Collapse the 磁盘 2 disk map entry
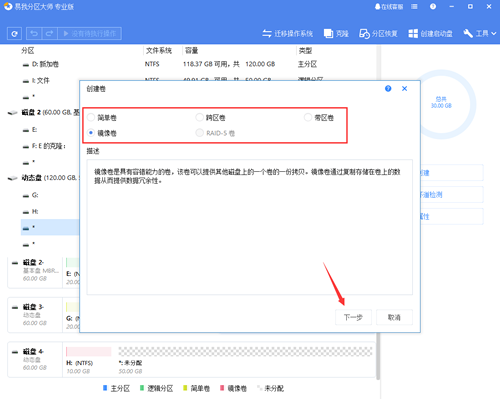Viewport: 500px width, 399px height. [15, 263]
